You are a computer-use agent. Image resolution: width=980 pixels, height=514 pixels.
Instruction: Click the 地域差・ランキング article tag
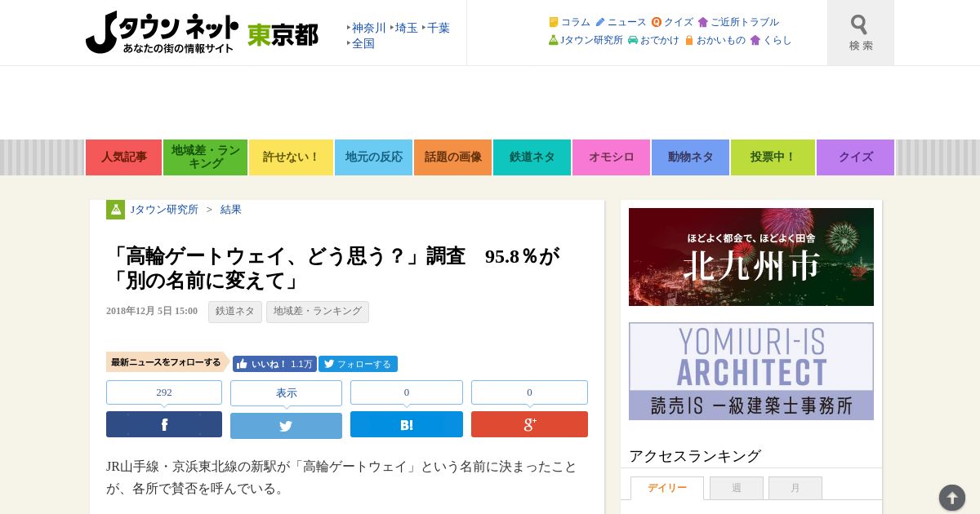[318, 312]
